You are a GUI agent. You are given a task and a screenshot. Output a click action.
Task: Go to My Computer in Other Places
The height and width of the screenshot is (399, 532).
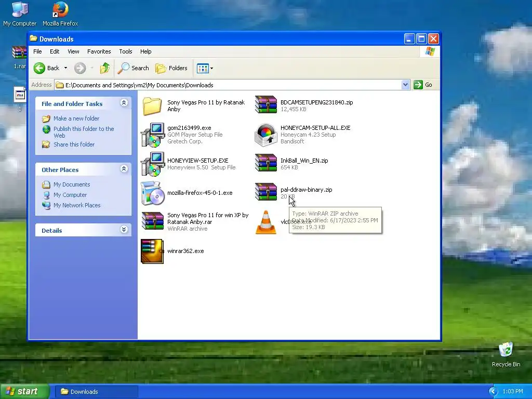70,195
